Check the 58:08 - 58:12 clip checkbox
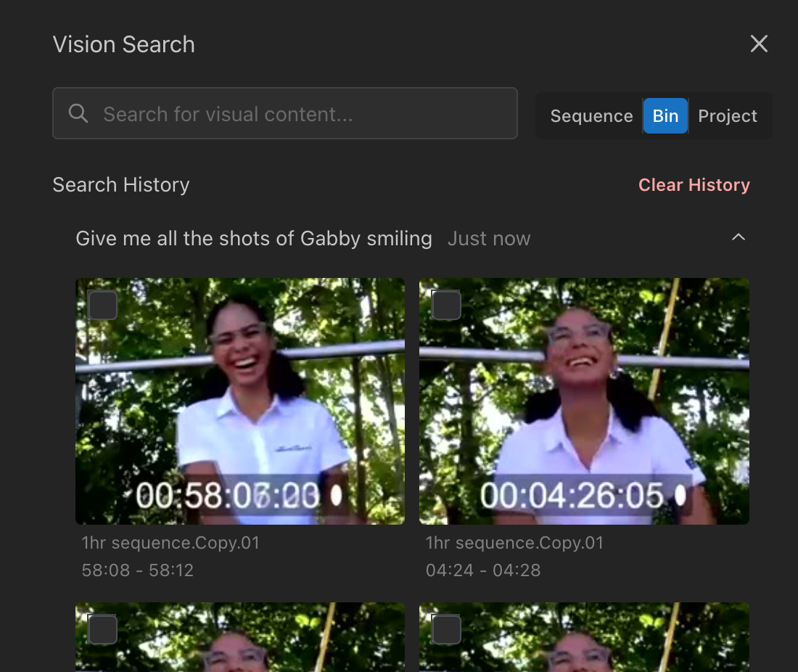The height and width of the screenshot is (672, 798). coord(102,305)
